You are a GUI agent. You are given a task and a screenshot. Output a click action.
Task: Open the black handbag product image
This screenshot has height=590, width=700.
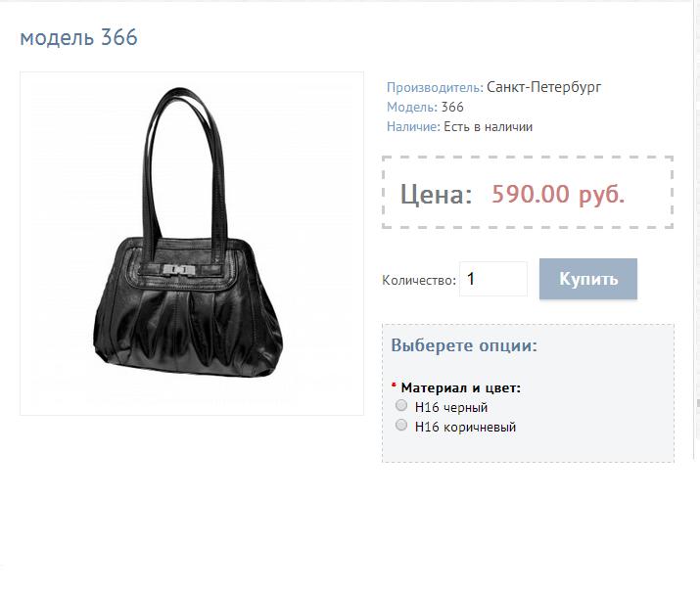point(192,244)
